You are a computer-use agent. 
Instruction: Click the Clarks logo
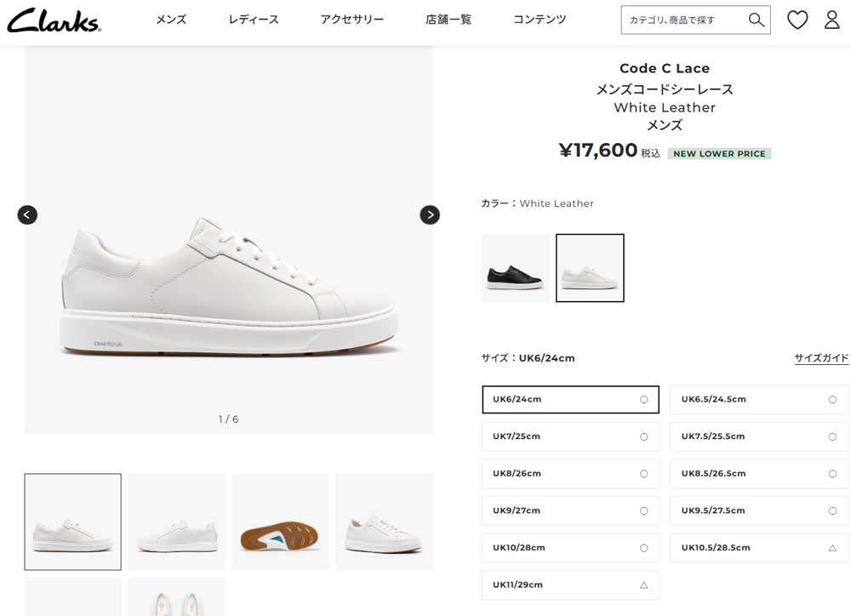54,20
